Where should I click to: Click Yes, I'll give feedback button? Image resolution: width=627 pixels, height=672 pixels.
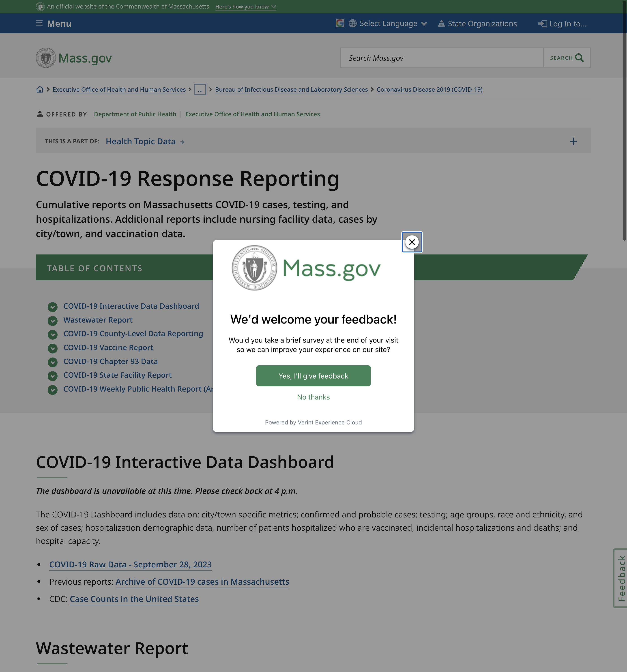tap(313, 376)
